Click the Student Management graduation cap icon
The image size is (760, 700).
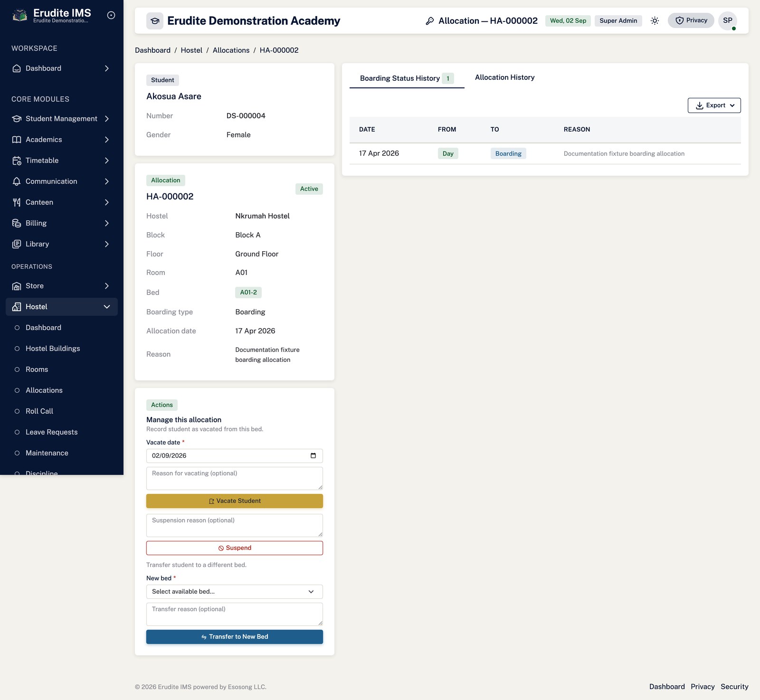[17, 119]
